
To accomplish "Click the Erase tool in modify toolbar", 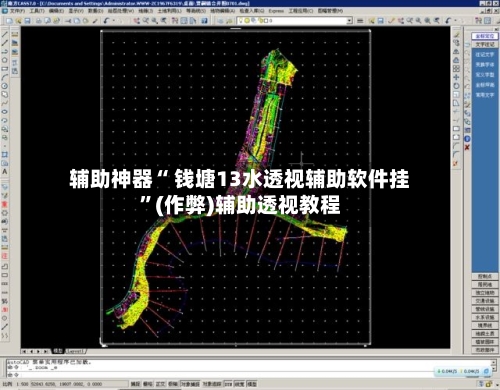I will (x=456, y=34).
